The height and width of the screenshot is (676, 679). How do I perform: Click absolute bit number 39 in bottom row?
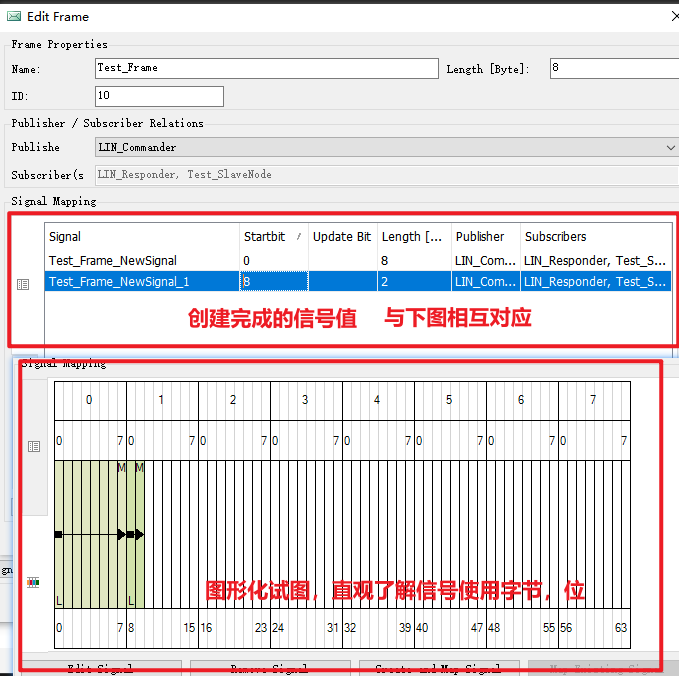point(405,628)
